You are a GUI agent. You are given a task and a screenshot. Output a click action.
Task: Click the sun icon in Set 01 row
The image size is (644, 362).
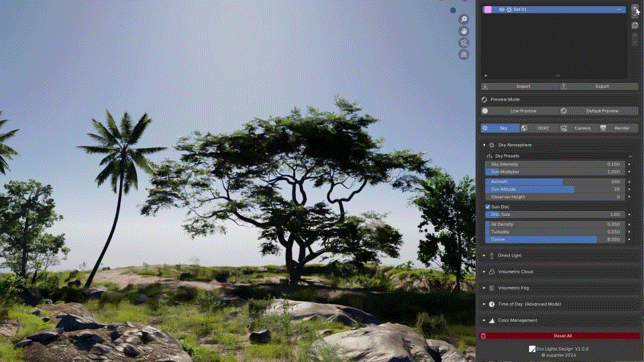[509, 9]
